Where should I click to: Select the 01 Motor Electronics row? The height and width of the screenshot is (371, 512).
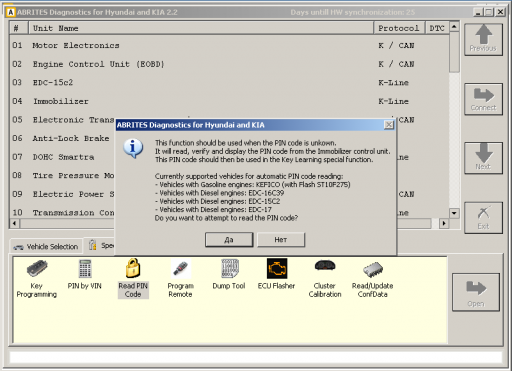click(229, 45)
